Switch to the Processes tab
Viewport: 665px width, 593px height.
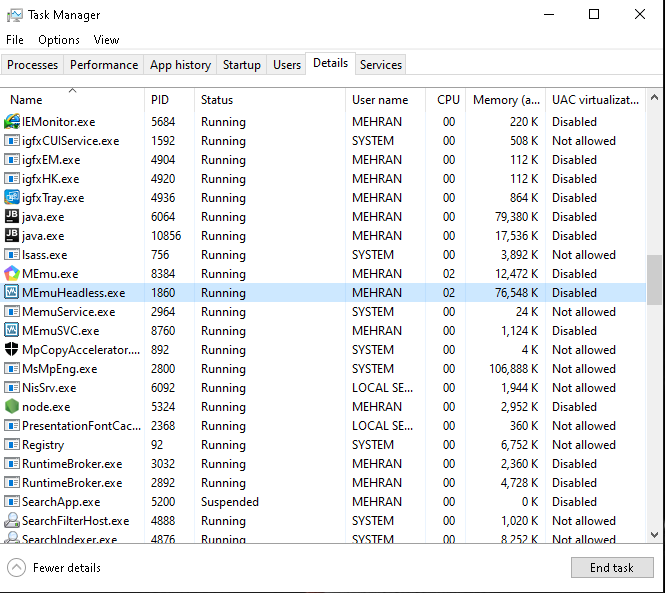[33, 65]
